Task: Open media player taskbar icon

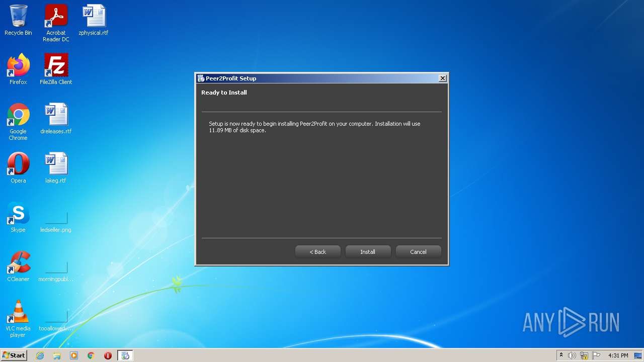Action: coord(74,355)
